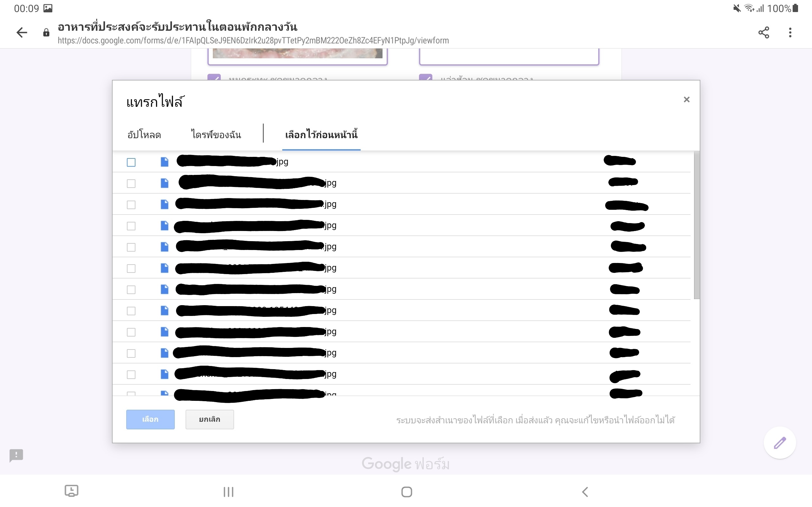812x507 pixels.
Task: Click the file list vertical scrollbar
Action: tap(697, 225)
